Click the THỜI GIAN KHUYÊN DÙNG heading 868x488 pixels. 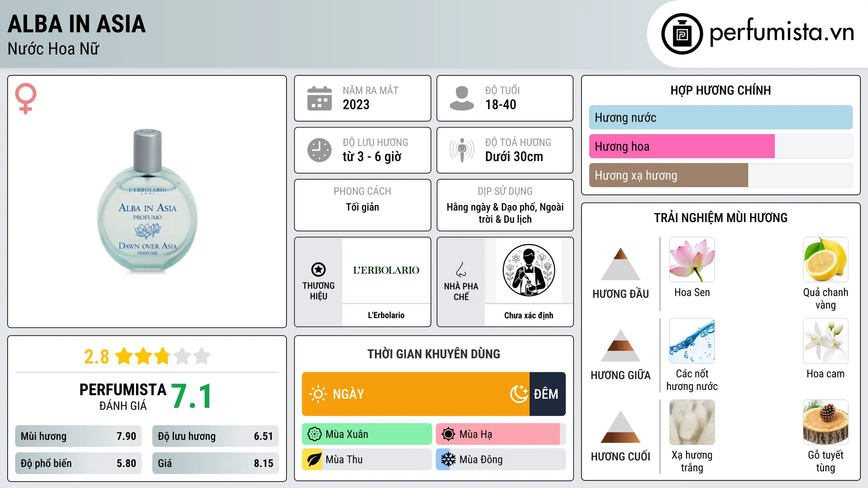(434, 354)
